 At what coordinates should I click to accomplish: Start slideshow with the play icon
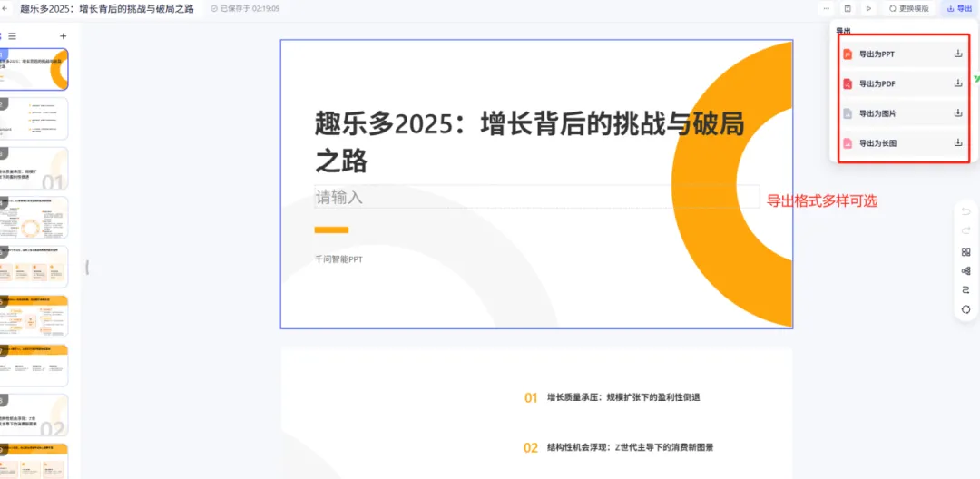pyautogui.click(x=868, y=9)
